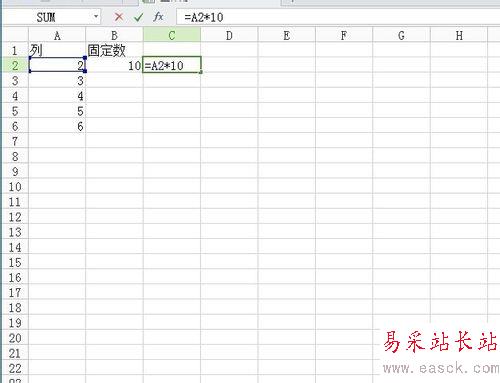Image resolution: width=500 pixels, height=383 pixels.
Task: Click cell A5 containing value 5
Action: 57,111
